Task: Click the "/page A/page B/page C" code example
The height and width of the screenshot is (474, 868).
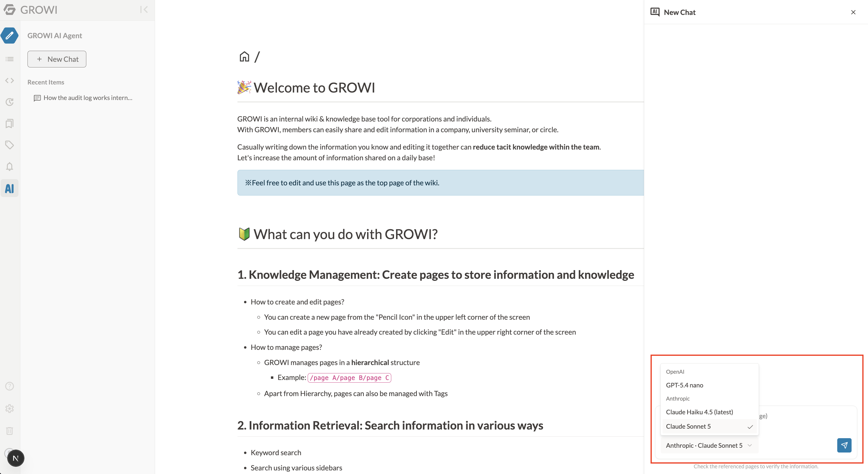Action: (x=349, y=377)
